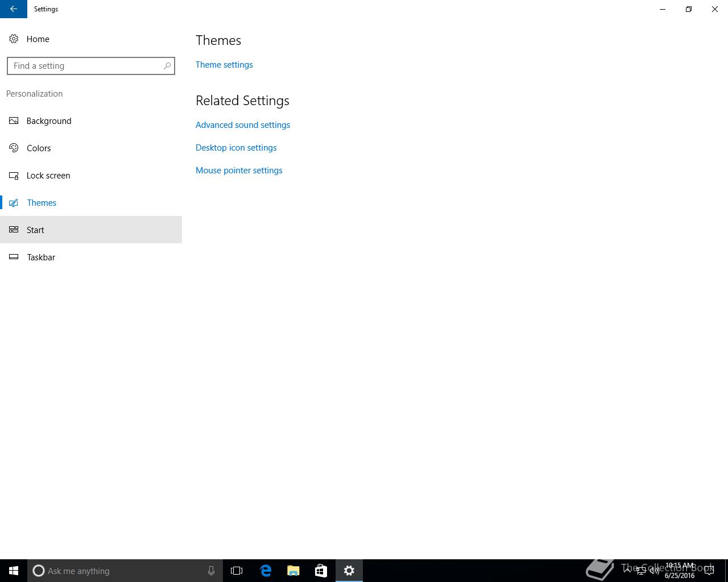
Task: Open Desktop icon settings link
Action: pos(236,148)
